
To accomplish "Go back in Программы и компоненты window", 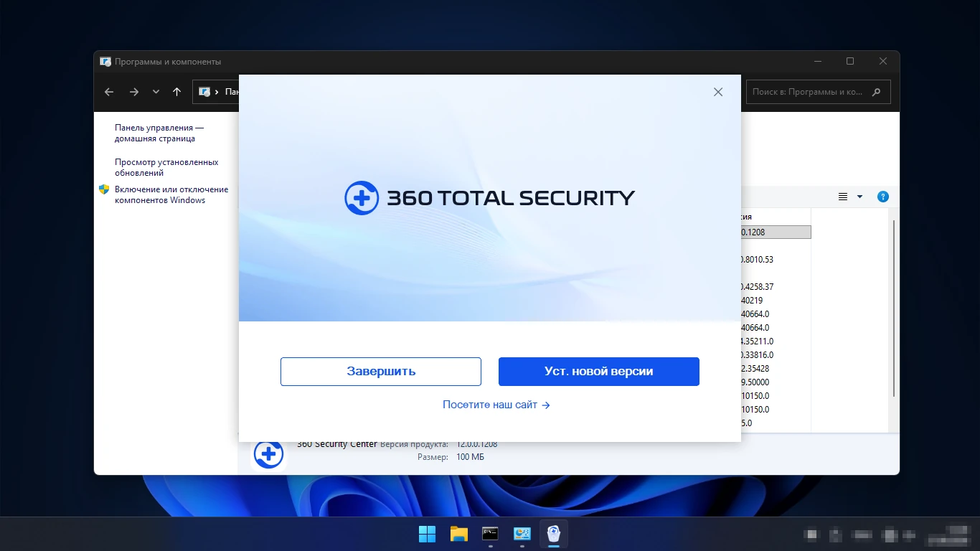I will tap(109, 92).
